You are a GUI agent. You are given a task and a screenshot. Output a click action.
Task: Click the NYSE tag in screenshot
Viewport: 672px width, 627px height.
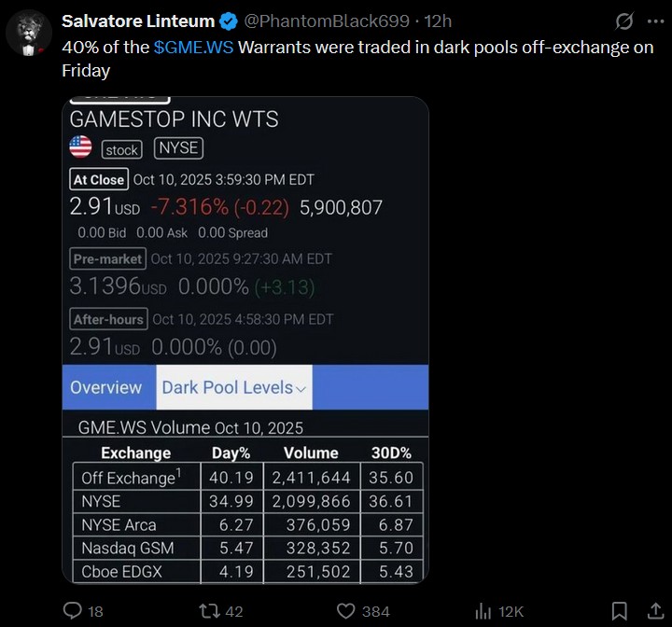[178, 148]
